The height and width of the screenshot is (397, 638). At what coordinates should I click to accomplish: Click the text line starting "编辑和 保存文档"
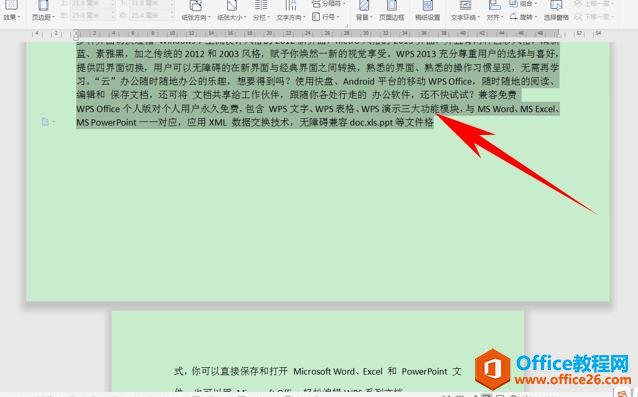point(297,95)
